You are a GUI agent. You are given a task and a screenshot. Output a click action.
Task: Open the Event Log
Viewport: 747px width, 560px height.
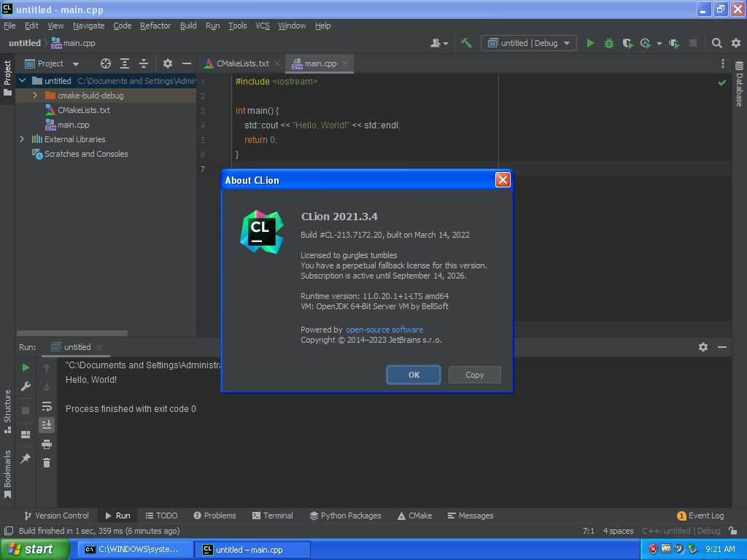tap(700, 516)
